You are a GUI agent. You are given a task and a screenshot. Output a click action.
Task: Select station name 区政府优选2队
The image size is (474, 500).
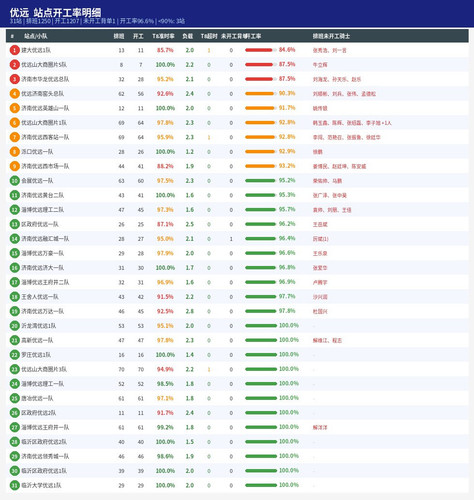click(39, 413)
